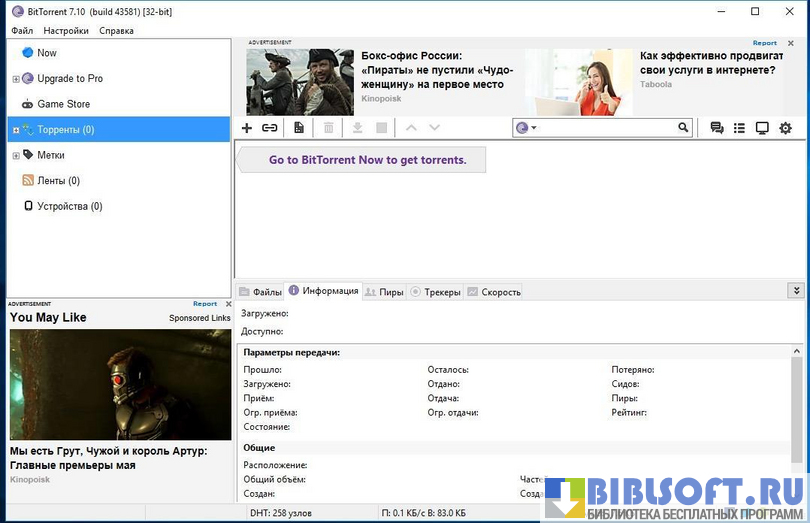Click the list view icon in toolbar
Viewport: 810px width, 523px height.
pyautogui.click(x=739, y=128)
